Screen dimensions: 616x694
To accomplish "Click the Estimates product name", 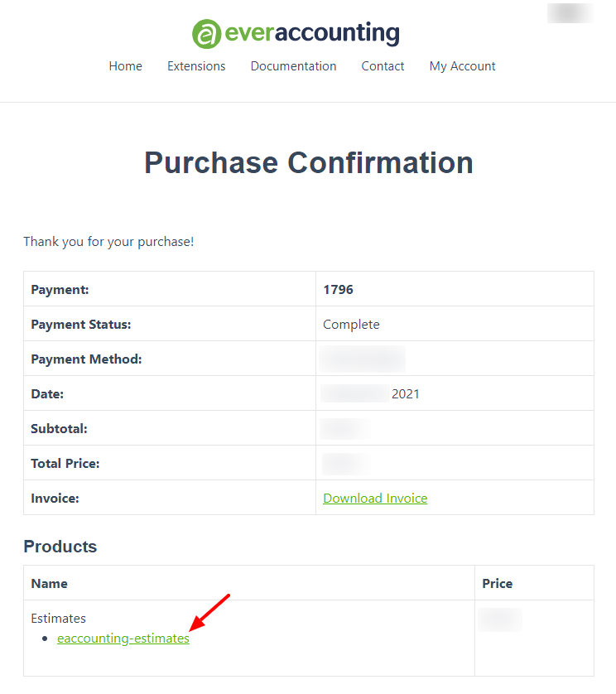I will [x=59, y=619].
